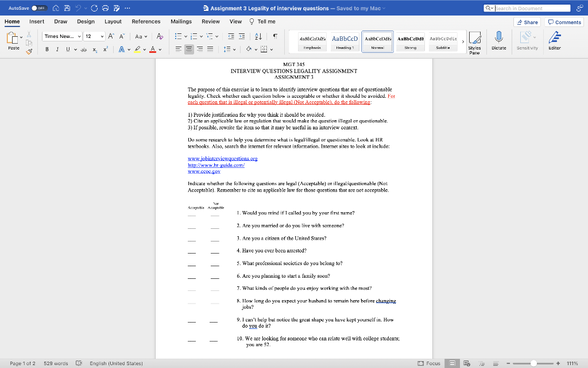Image resolution: width=588 pixels, height=368 pixels.
Task: Apply bold formatting
Action: click(47, 49)
